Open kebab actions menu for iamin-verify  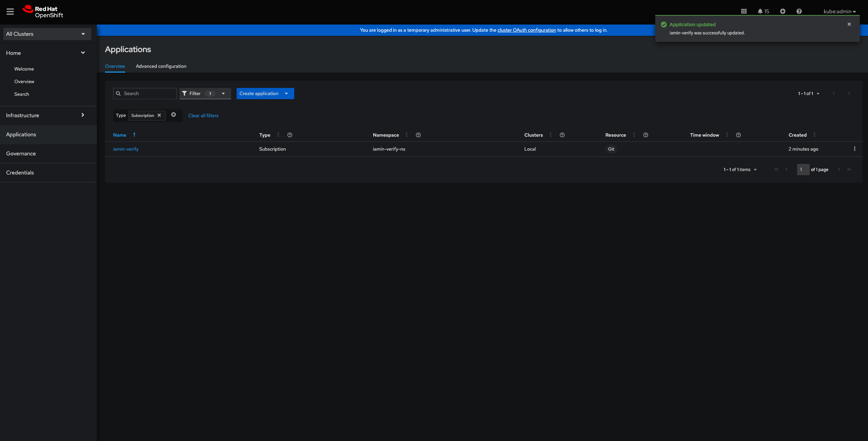point(854,149)
